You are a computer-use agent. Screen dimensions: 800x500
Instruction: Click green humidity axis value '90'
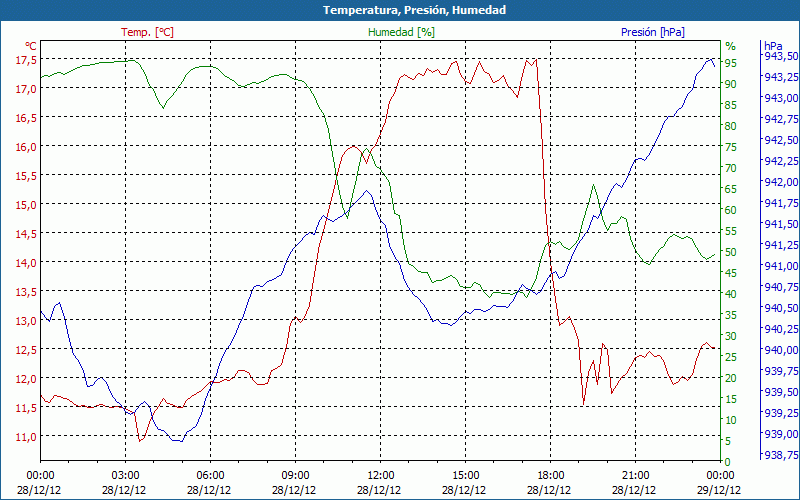pos(731,84)
